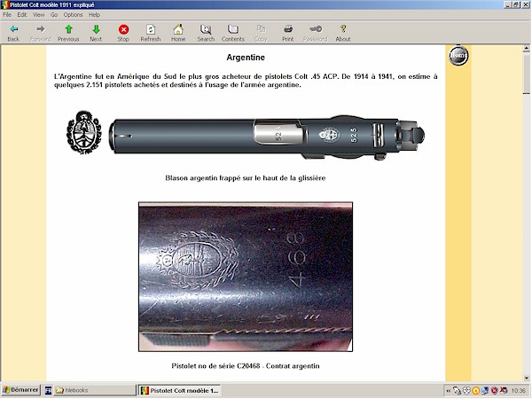Open the Search tool
Image resolution: width=532 pixels, height=399 pixels.
pos(206,33)
